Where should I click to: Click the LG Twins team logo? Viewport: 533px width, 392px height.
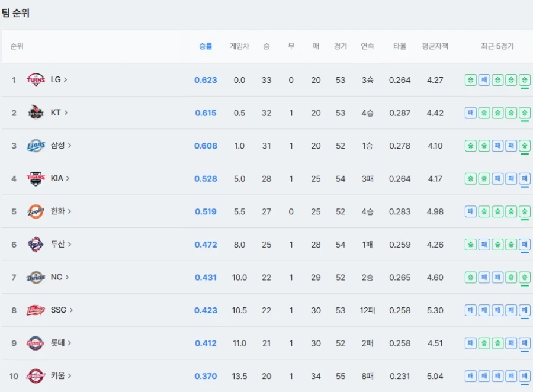36,80
